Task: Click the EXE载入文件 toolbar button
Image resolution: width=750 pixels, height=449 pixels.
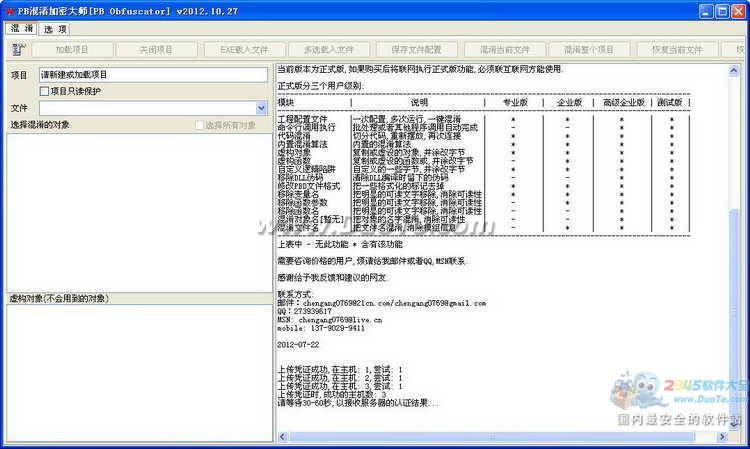Action: [244, 49]
